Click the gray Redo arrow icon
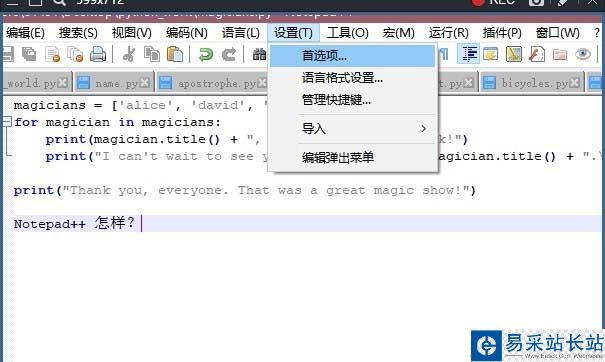Screen dimensions: 605x362 pyautogui.click(x=229, y=54)
